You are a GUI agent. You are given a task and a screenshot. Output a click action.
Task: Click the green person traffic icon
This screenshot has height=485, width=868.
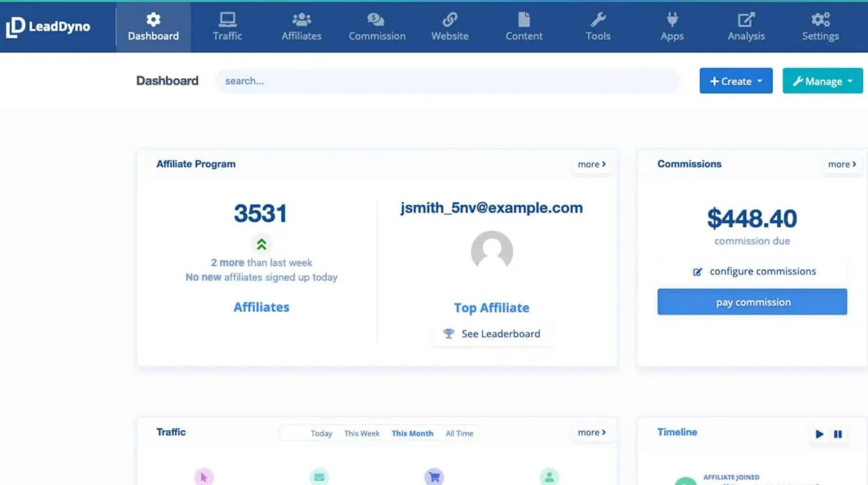(549, 477)
